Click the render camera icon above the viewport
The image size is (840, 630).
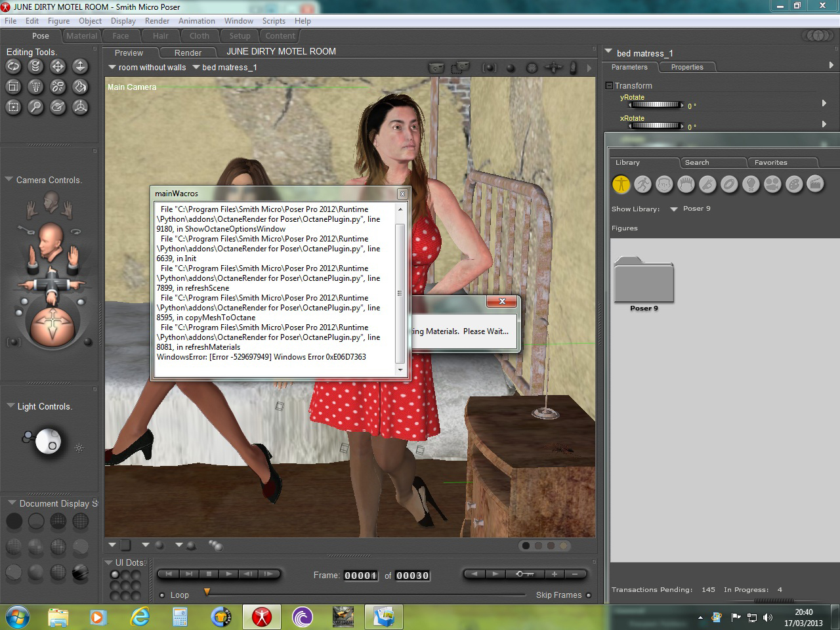coord(436,67)
